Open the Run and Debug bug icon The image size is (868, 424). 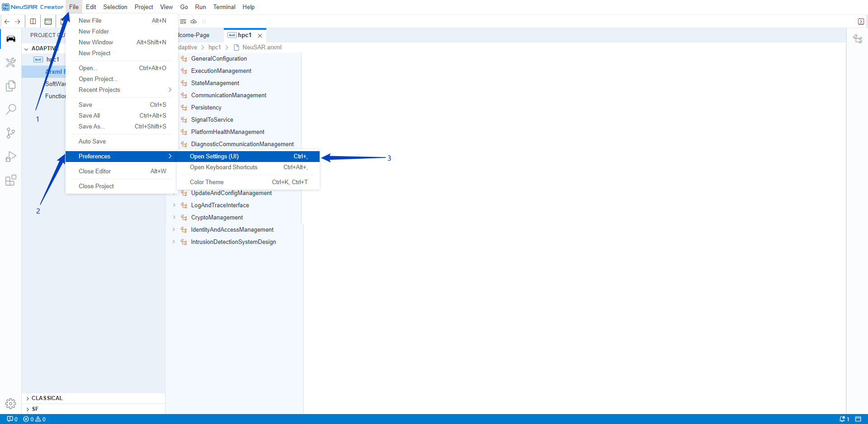tap(11, 157)
